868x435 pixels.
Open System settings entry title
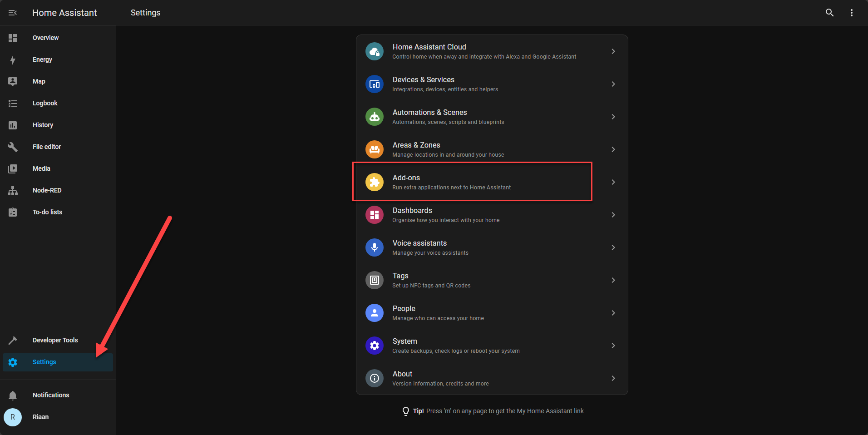(404, 341)
